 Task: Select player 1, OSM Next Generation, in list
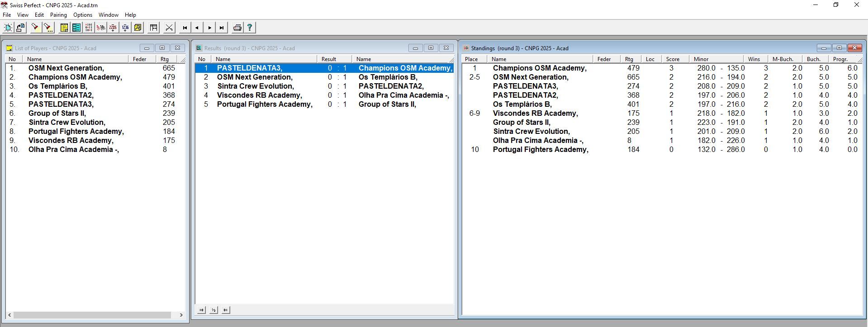95,68
